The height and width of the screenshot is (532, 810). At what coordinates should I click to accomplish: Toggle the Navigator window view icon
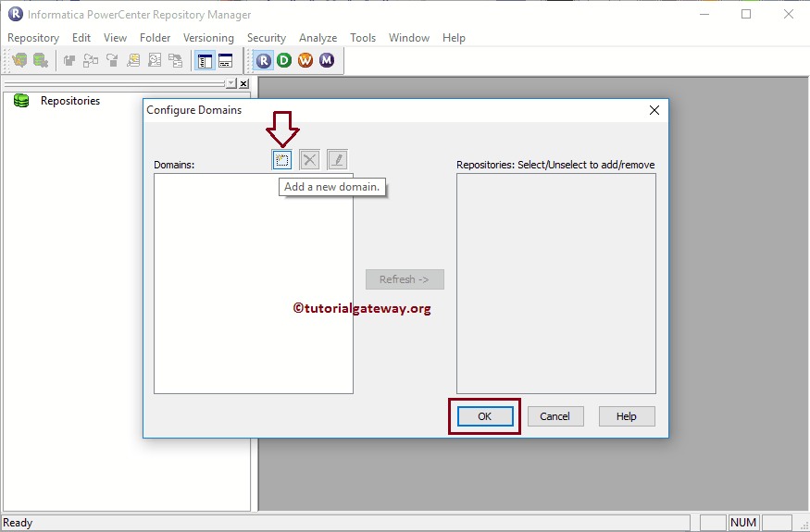click(x=206, y=60)
